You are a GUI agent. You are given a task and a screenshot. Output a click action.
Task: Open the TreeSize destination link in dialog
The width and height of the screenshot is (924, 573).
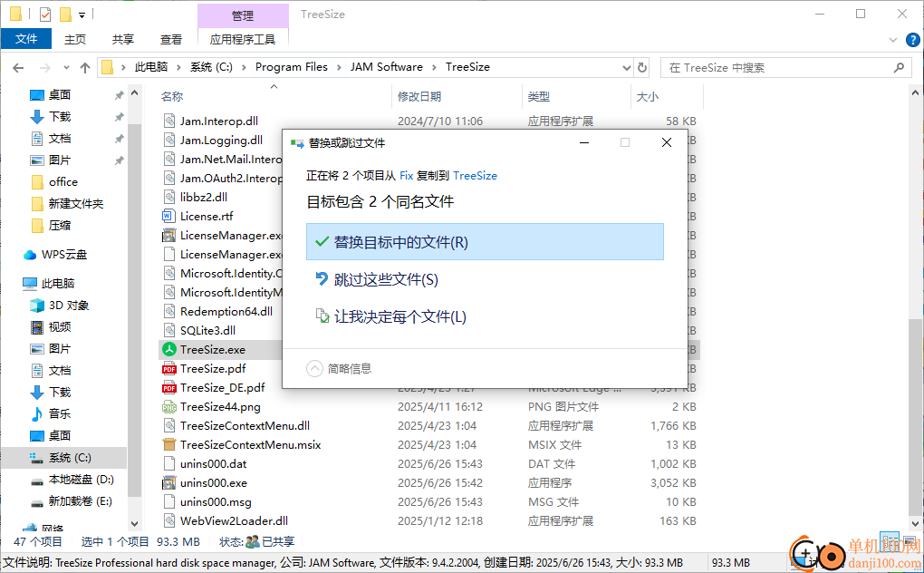point(475,176)
